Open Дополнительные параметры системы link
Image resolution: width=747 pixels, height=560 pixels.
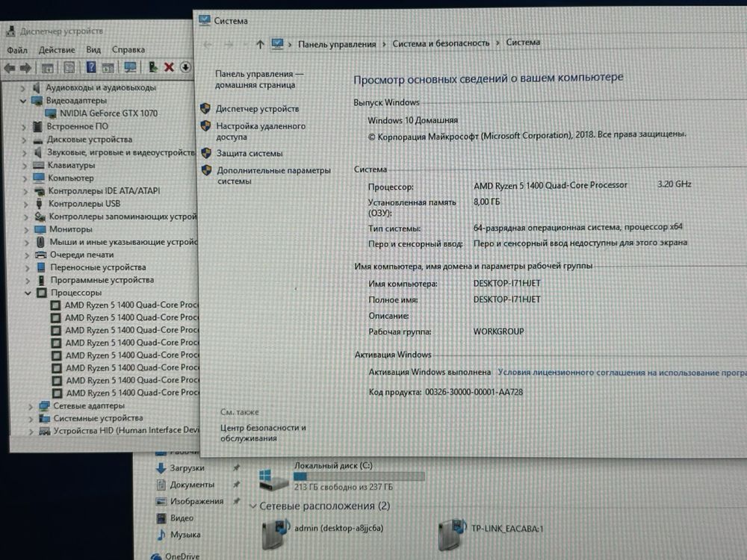click(273, 175)
